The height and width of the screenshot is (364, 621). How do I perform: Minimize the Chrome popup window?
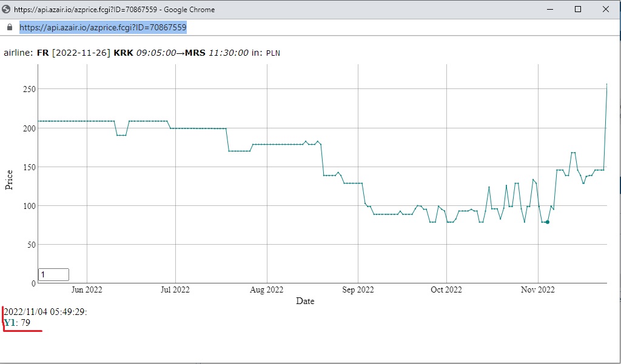[x=551, y=10]
